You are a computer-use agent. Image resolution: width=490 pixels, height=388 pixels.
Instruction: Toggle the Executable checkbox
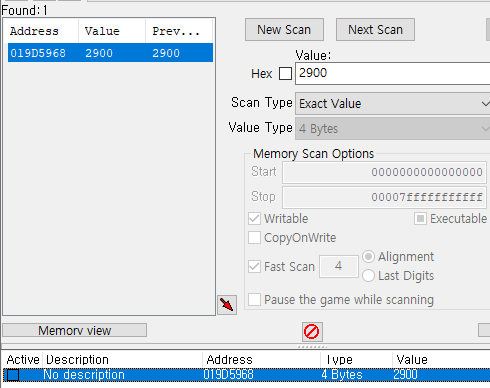[x=420, y=219]
